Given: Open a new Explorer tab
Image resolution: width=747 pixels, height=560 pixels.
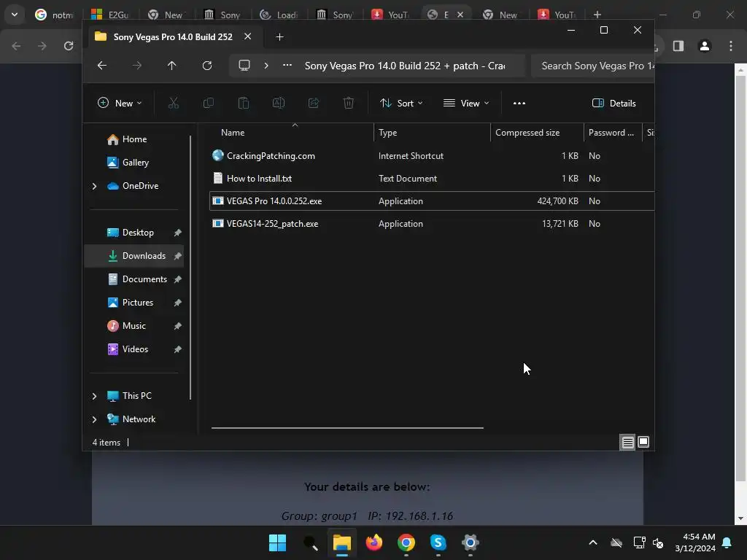Looking at the screenshot, I should 279,36.
